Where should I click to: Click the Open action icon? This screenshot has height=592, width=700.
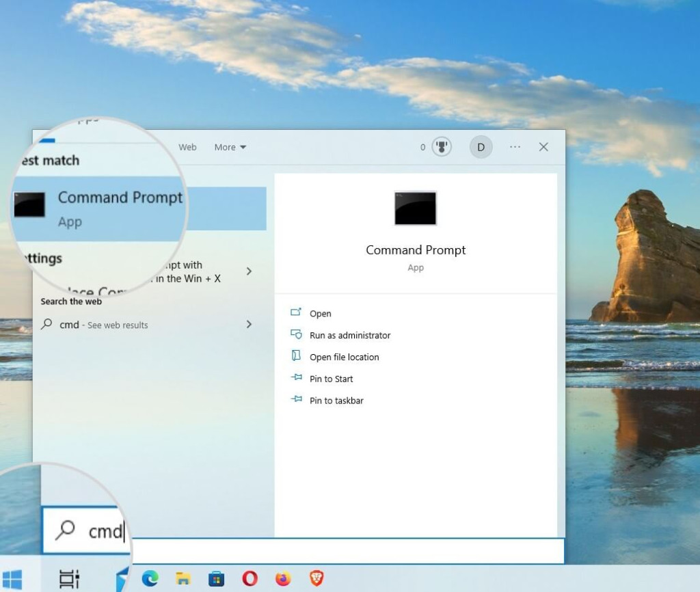pos(296,312)
